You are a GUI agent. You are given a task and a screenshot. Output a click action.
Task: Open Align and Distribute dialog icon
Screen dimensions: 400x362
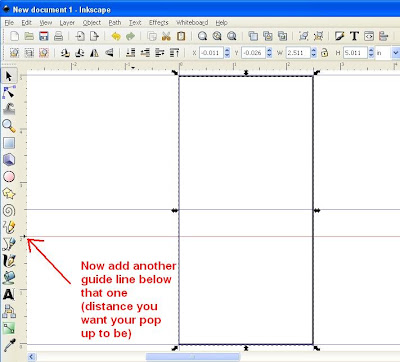tap(384, 36)
